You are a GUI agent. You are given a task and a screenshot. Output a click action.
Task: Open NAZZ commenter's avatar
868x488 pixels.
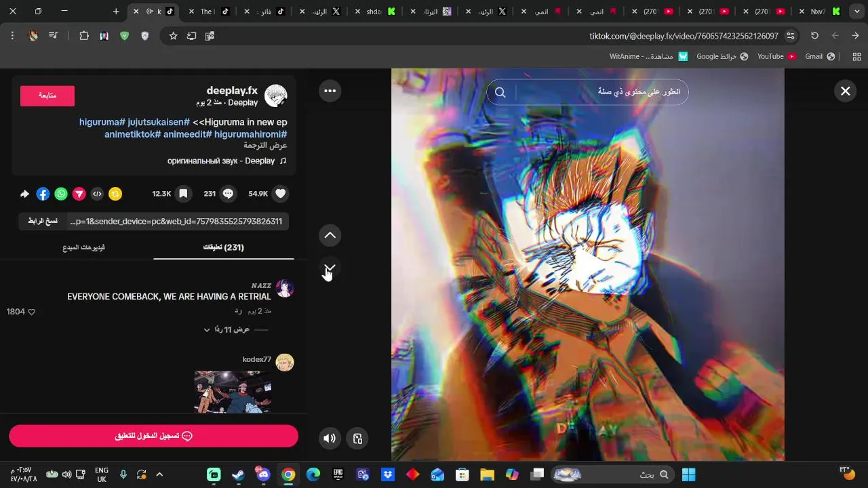point(285,289)
